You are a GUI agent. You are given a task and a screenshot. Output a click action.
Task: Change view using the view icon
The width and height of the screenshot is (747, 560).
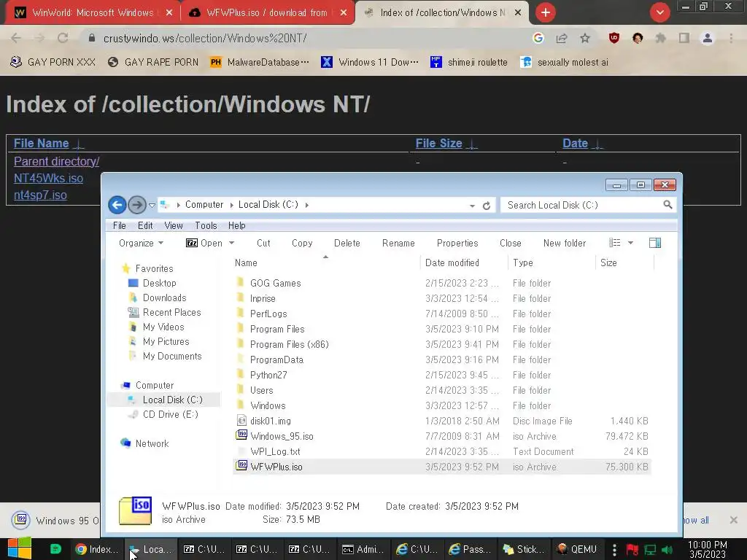pos(614,243)
